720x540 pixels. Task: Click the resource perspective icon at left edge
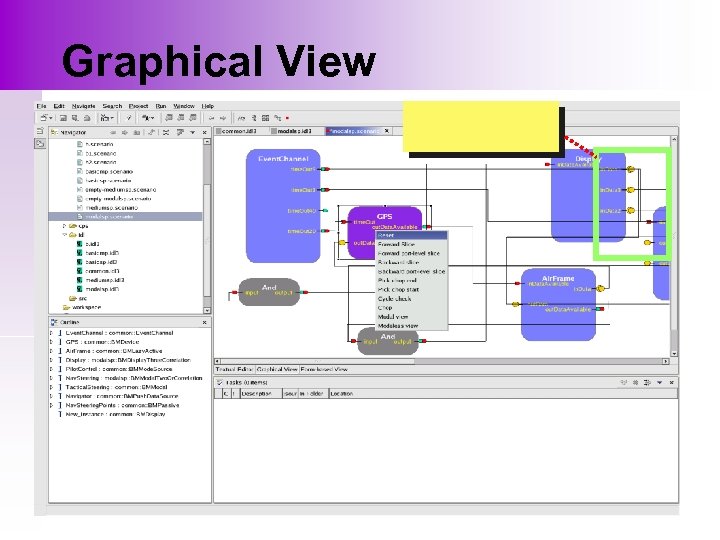click(40, 144)
